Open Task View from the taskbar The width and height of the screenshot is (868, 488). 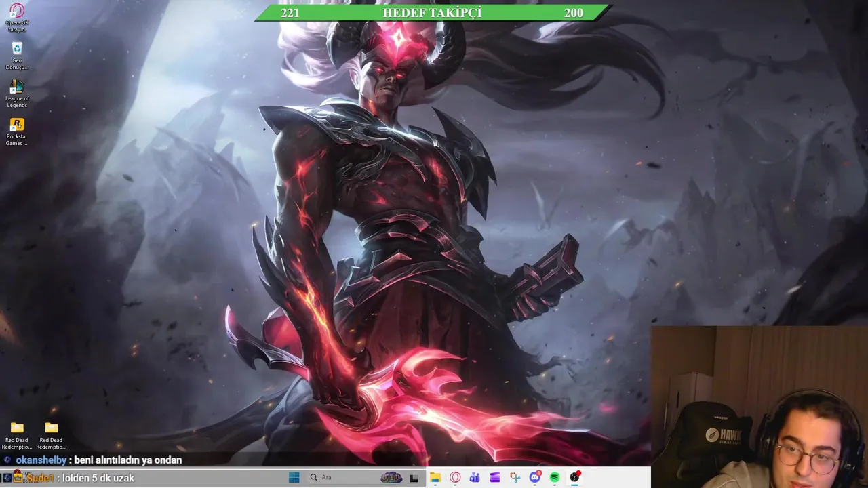[x=414, y=478]
